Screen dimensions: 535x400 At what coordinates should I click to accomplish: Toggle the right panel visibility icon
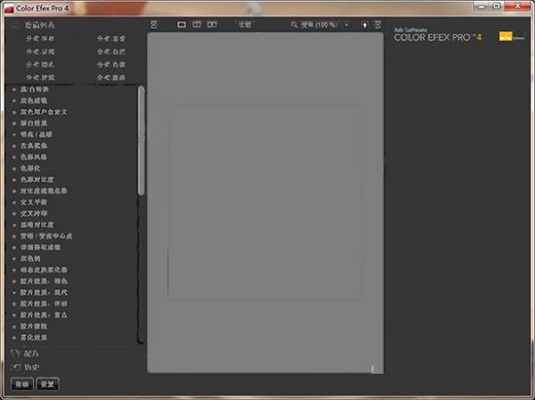(x=377, y=25)
